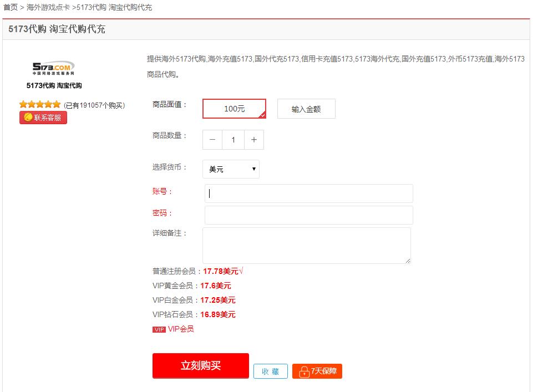This screenshot has width=533, height=392.
Task: Click the VIP白金会员 17.25美元 price
Action: click(218, 300)
